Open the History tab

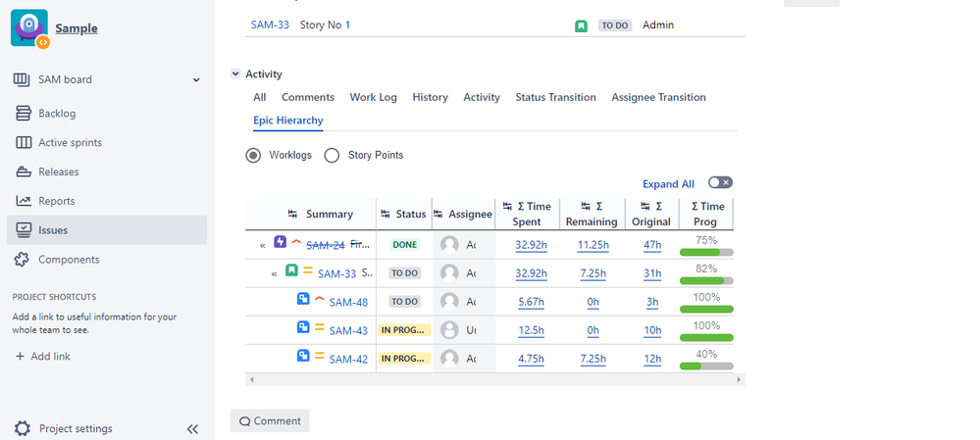(430, 97)
